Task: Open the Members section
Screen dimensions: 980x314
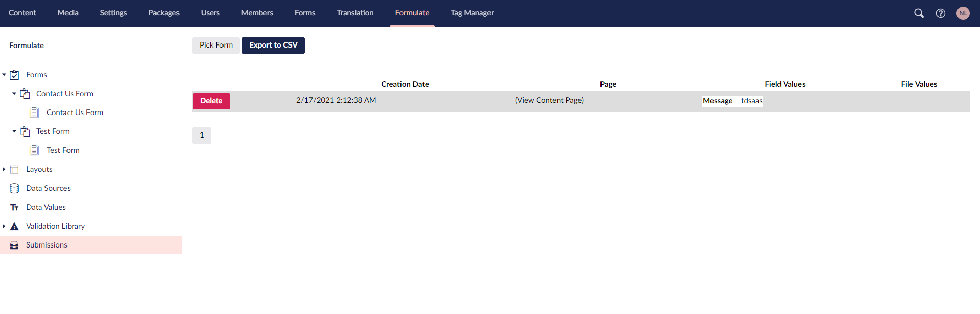Action: [x=257, y=13]
